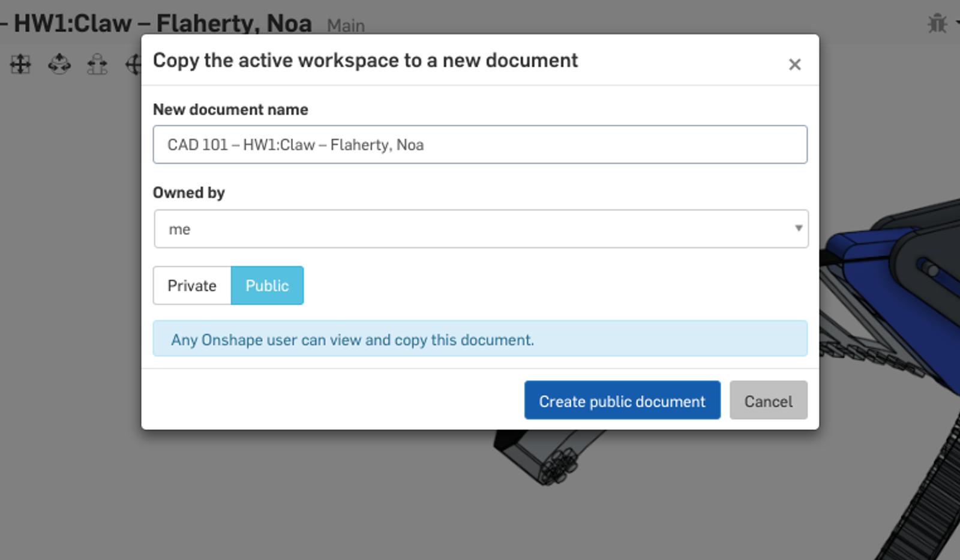The image size is (960, 560).
Task: Click the circular rotating arrows toolbar icon
Action: click(59, 64)
